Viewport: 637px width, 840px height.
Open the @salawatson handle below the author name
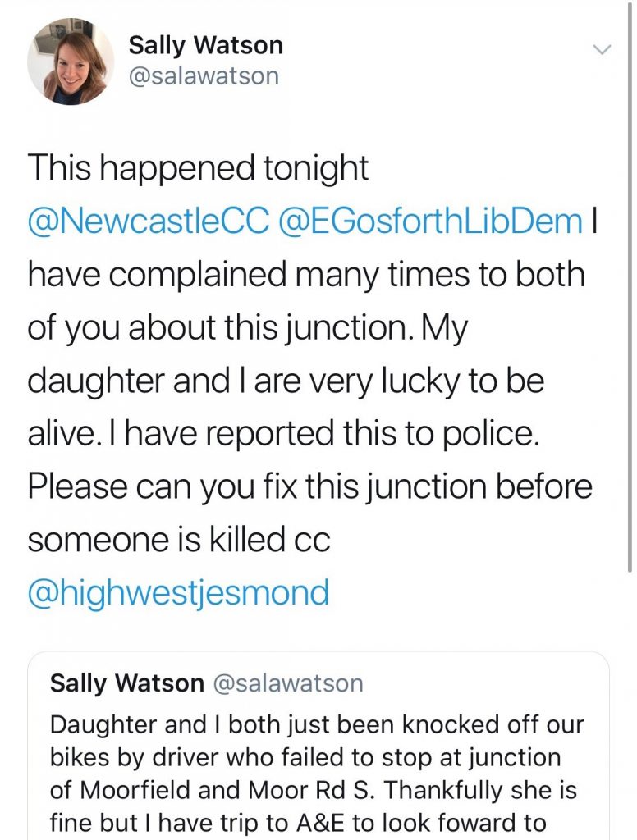click(x=204, y=76)
